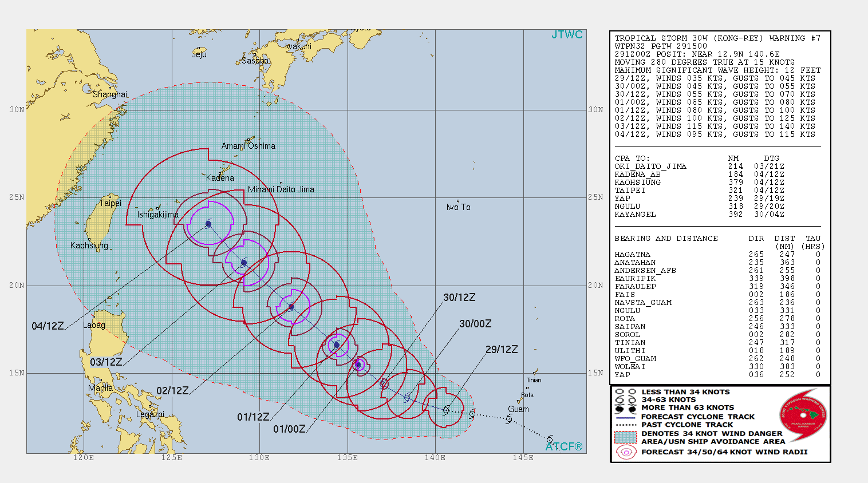
Task: Click the 145E longitude label
Action: tap(523, 458)
